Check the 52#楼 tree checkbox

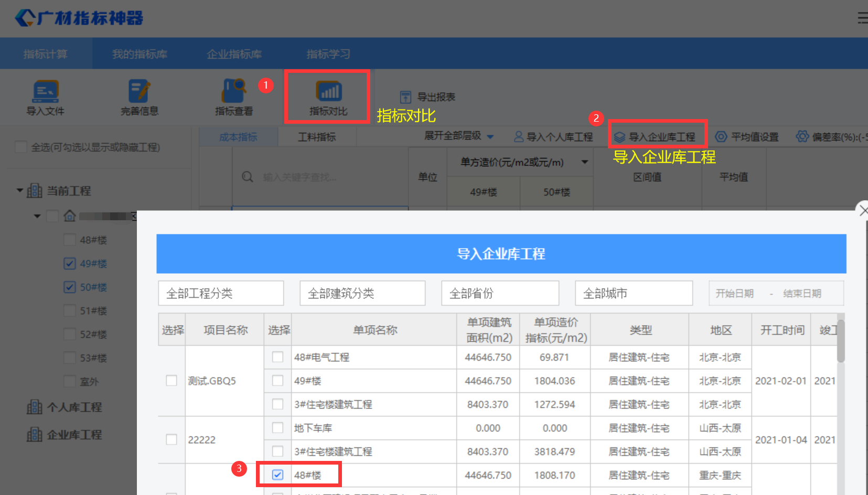tap(69, 334)
